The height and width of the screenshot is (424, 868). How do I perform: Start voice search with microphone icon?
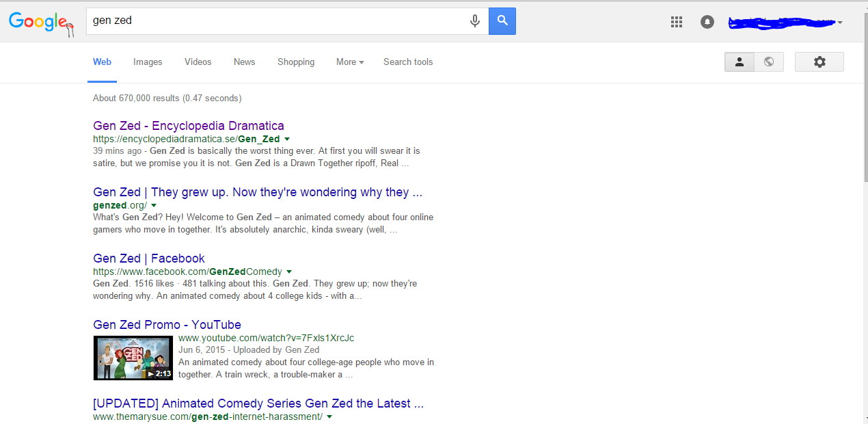(x=475, y=21)
